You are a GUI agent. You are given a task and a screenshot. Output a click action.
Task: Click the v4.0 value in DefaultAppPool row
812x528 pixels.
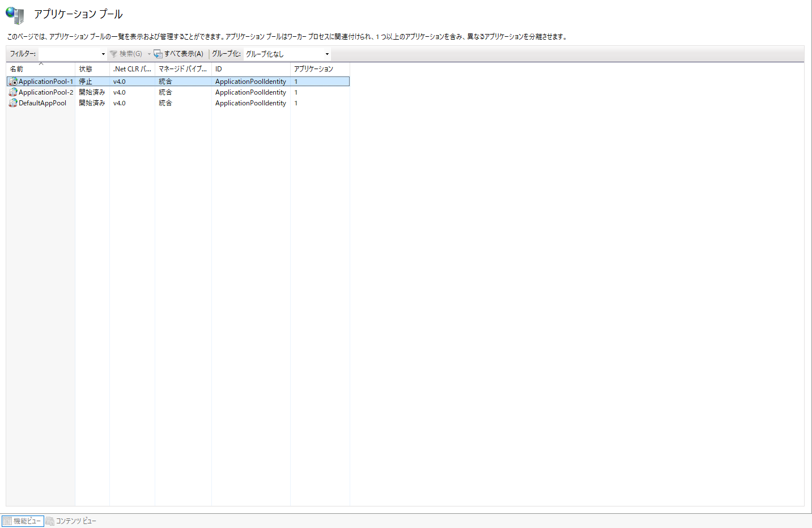pyautogui.click(x=120, y=103)
